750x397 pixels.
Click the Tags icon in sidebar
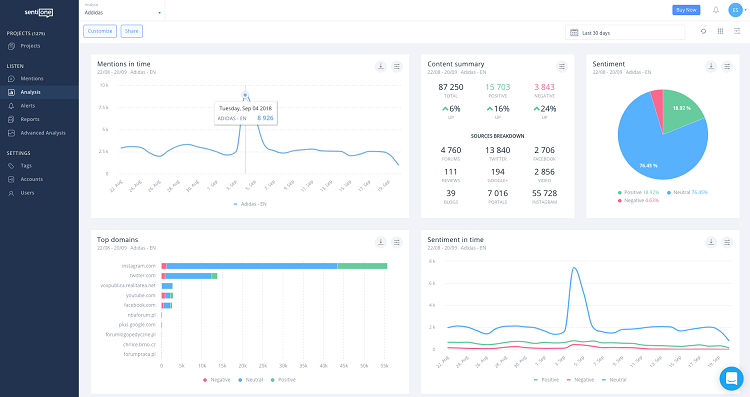(11, 165)
